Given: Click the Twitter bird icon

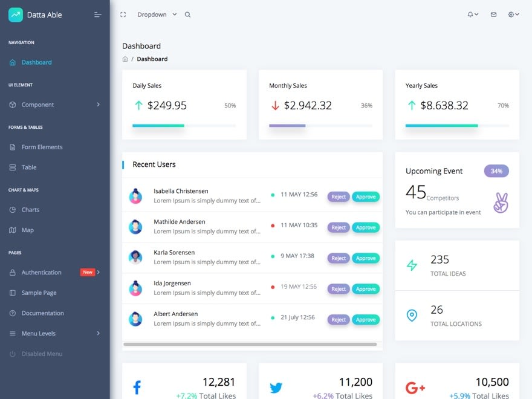Looking at the screenshot, I should point(276,388).
